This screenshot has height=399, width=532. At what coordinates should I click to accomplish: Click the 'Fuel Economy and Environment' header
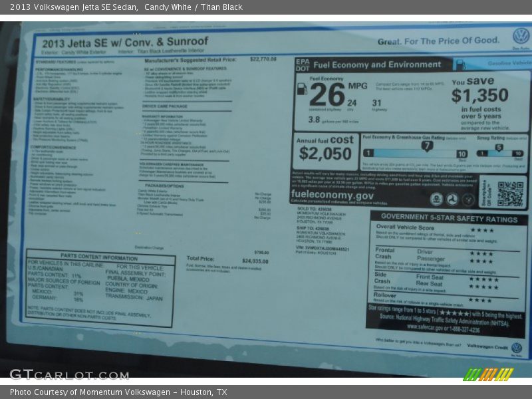pos(377,65)
